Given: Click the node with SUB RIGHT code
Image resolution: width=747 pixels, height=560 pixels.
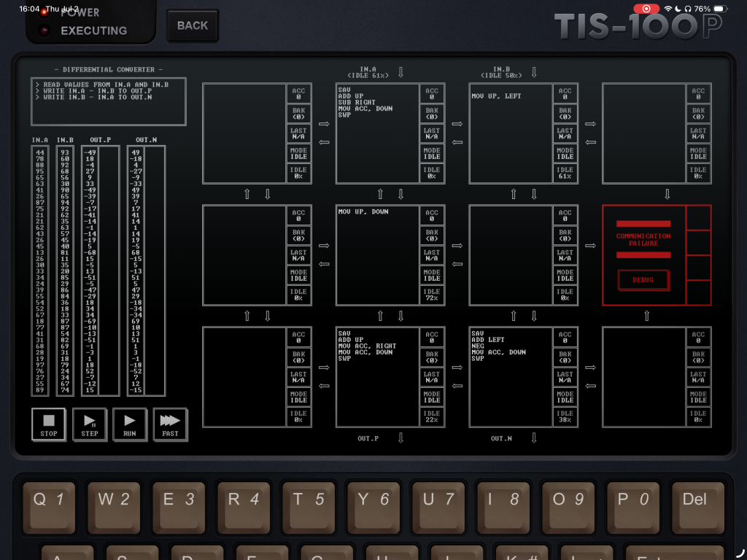Looking at the screenshot, I should [x=377, y=133].
